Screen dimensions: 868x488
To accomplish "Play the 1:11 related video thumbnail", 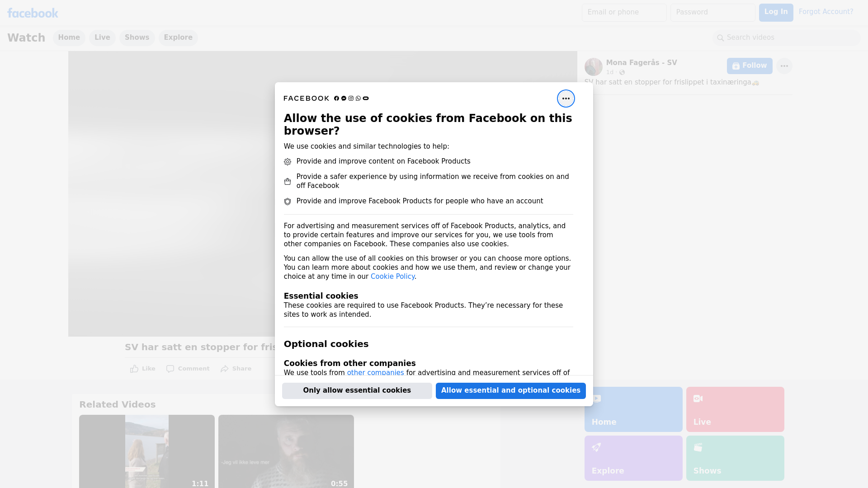I will click(x=147, y=451).
